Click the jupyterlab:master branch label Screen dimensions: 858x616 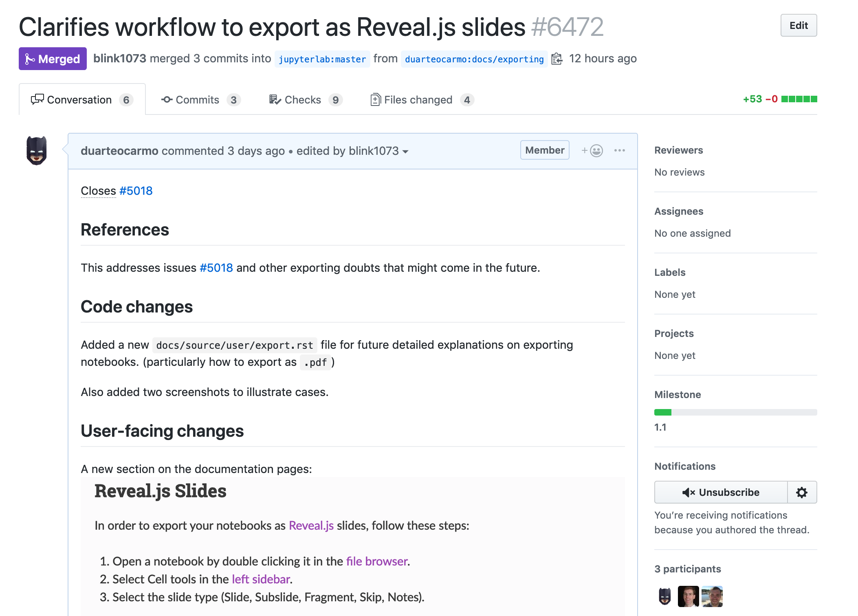[322, 59]
